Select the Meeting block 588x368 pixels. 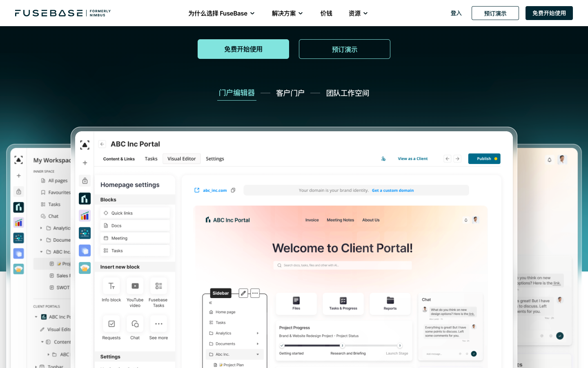[135, 238]
